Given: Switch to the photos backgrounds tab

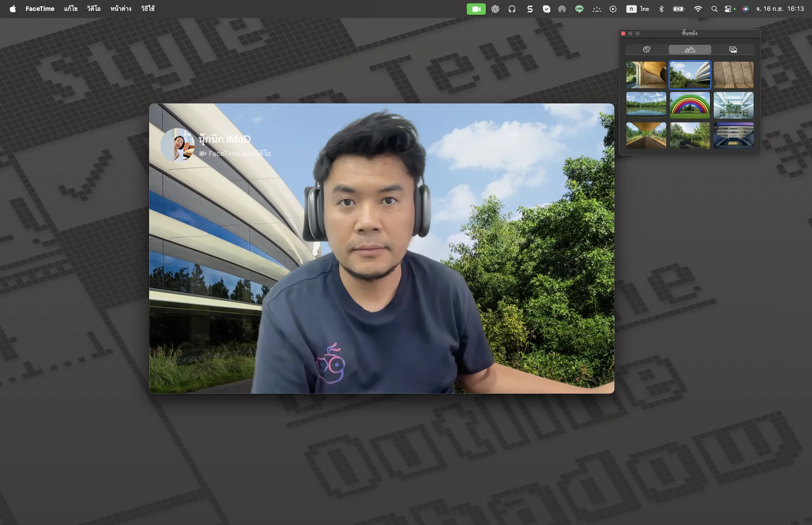Looking at the screenshot, I should (733, 50).
